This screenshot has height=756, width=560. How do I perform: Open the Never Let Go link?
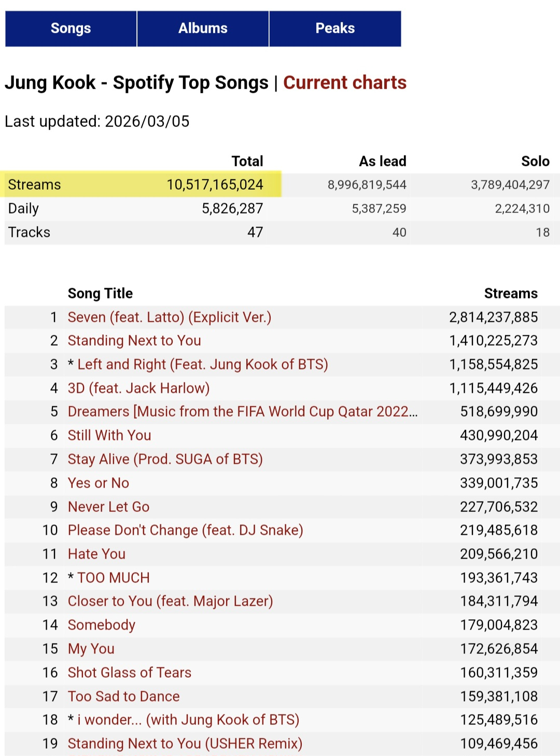108,507
